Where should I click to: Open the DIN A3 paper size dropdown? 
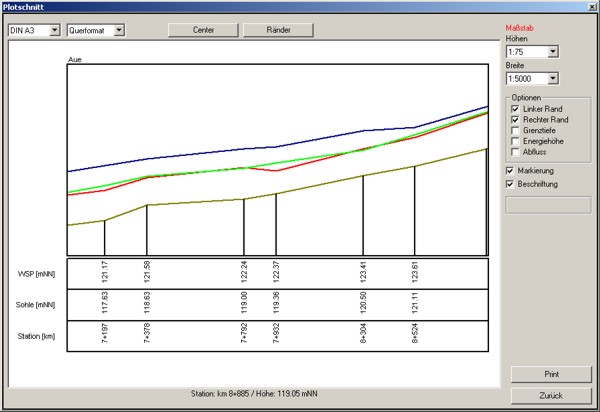tap(54, 30)
